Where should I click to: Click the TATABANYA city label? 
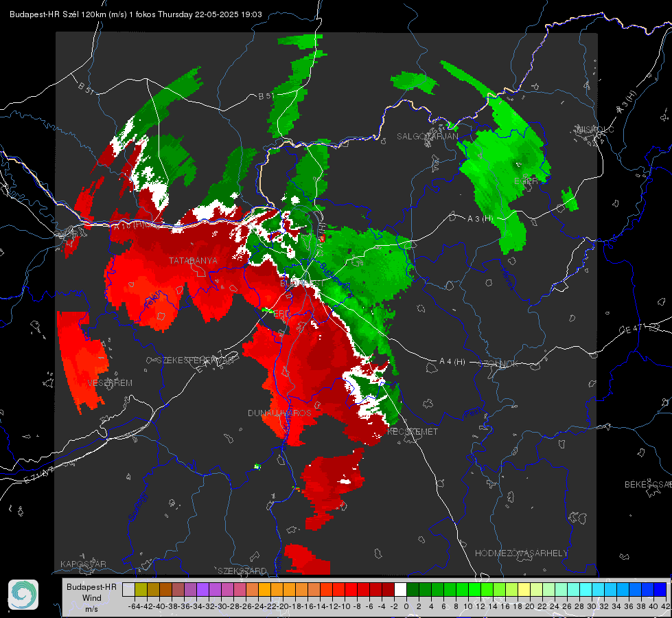[193, 260]
